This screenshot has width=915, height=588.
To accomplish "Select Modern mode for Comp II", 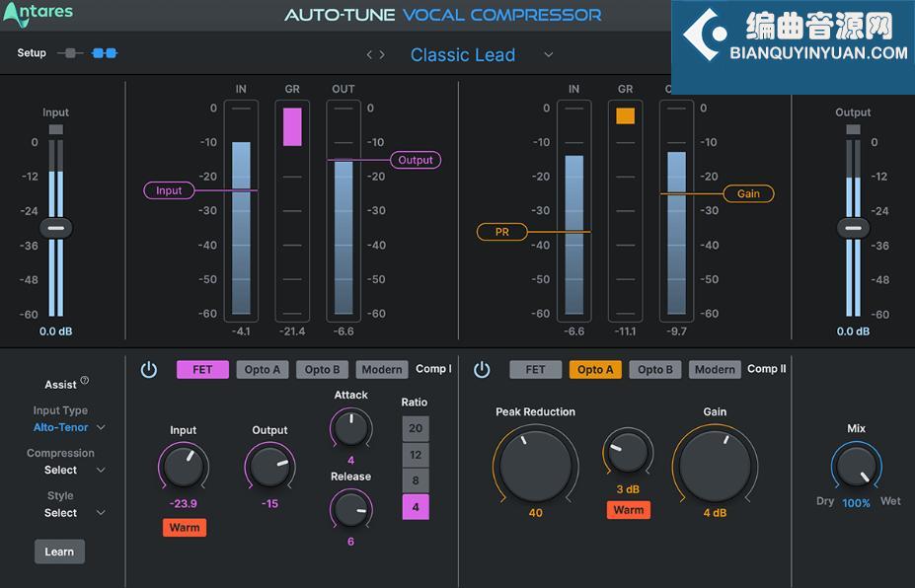I will (x=715, y=370).
